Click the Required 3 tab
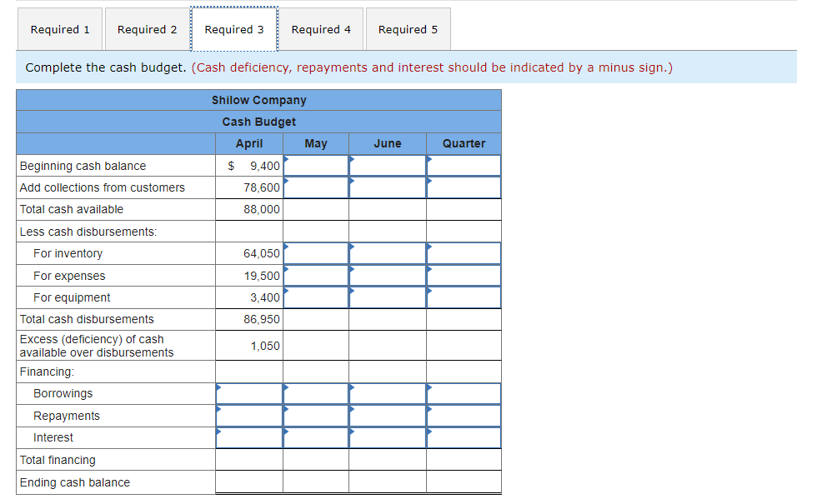The height and width of the screenshot is (504, 837). pos(234,28)
